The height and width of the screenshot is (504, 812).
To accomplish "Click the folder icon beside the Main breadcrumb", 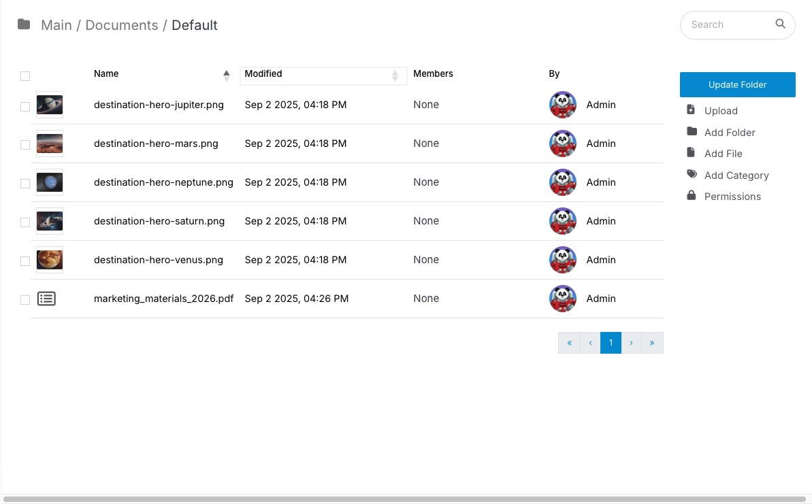I will click(x=24, y=24).
